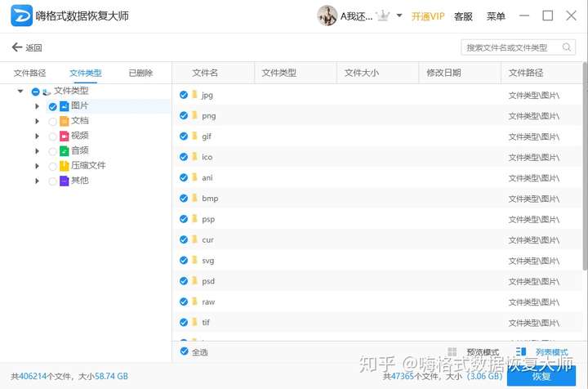Expand the 视频 tree node
This screenshot has width=588, height=389.
37,136
